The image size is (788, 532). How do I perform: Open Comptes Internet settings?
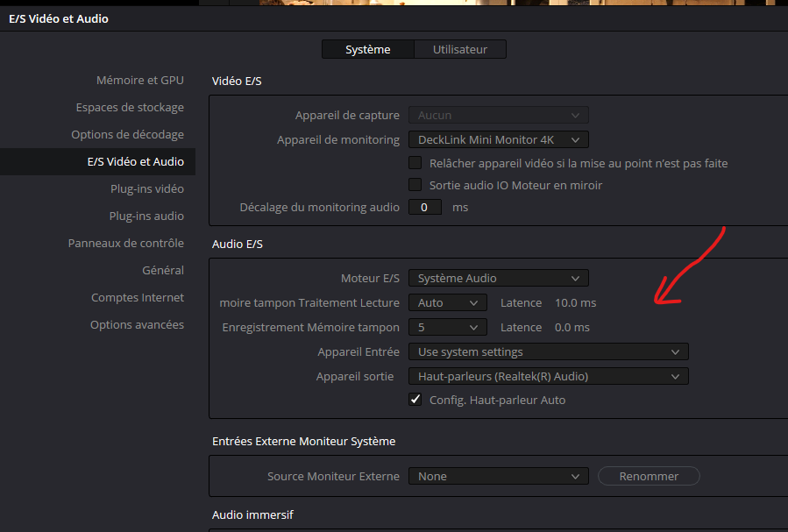[138, 297]
